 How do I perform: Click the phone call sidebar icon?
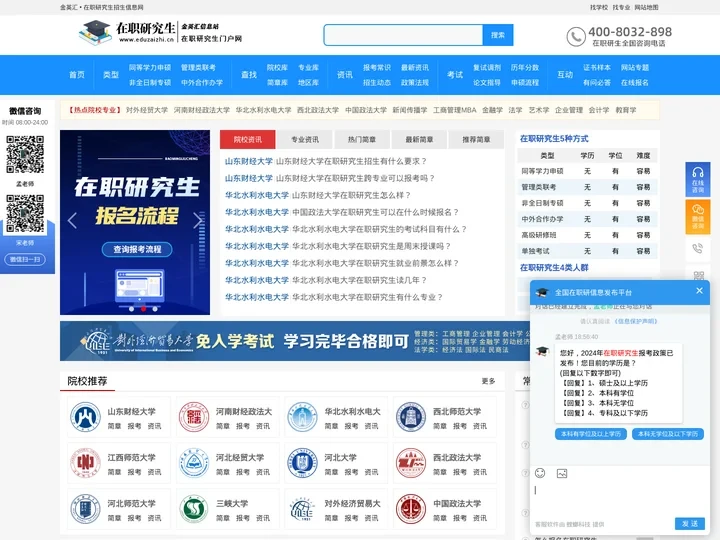coord(698,248)
